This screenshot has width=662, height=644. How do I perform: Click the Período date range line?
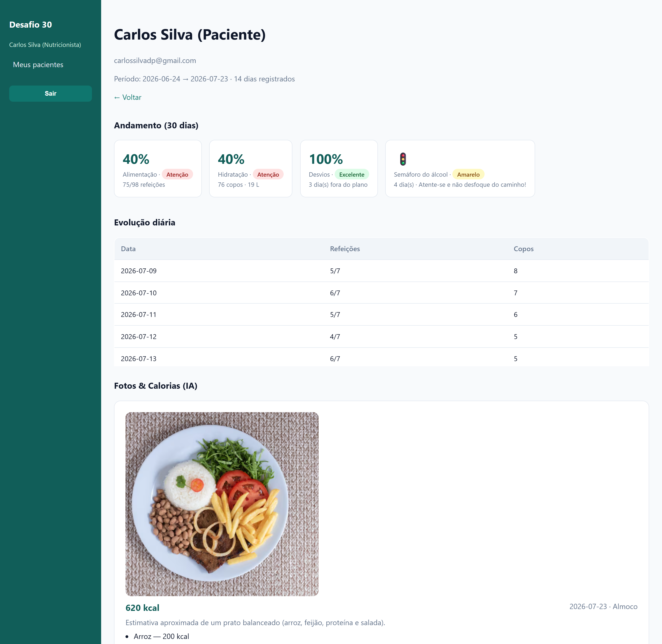pyautogui.click(x=204, y=79)
